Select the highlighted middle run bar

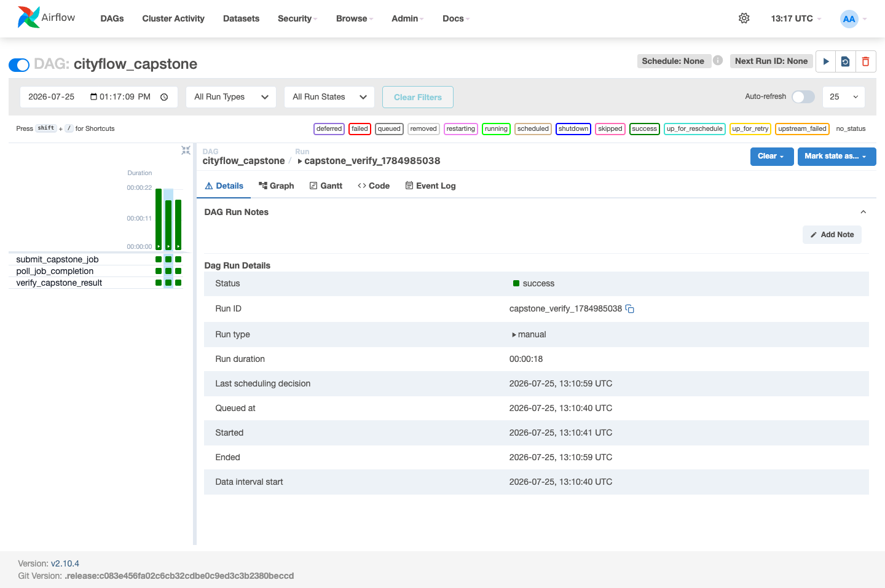coord(168,224)
